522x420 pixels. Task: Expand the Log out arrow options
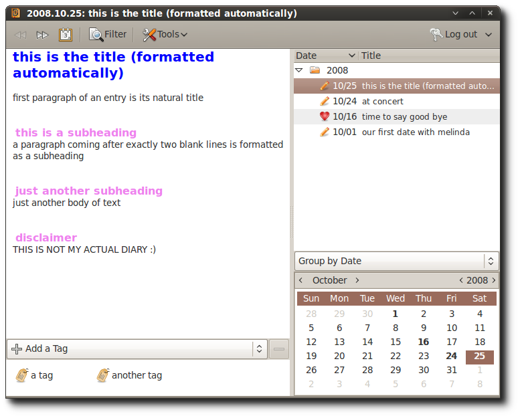coord(489,35)
